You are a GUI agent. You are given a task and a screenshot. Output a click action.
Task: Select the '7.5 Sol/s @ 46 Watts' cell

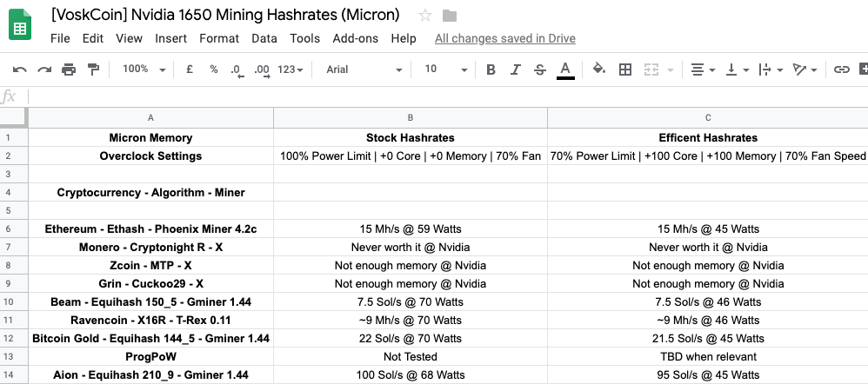708,302
